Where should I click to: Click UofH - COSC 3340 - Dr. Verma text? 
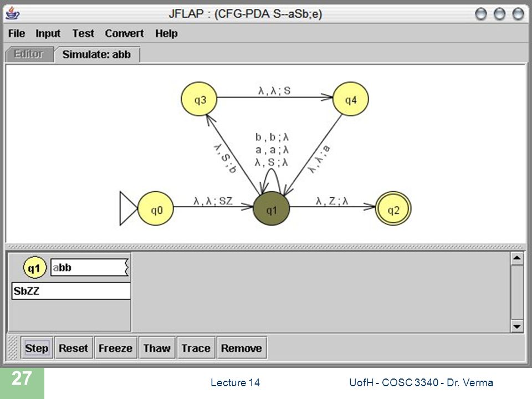(421, 383)
